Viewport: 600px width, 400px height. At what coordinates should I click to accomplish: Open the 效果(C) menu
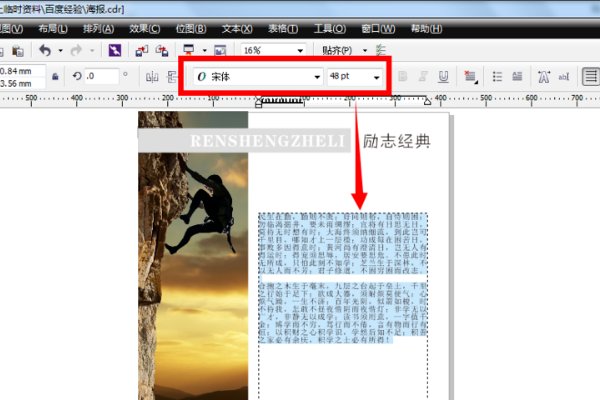point(145,29)
